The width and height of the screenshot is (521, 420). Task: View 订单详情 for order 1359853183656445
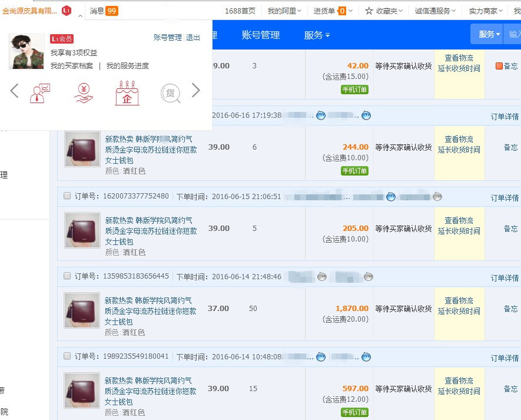coord(505,277)
